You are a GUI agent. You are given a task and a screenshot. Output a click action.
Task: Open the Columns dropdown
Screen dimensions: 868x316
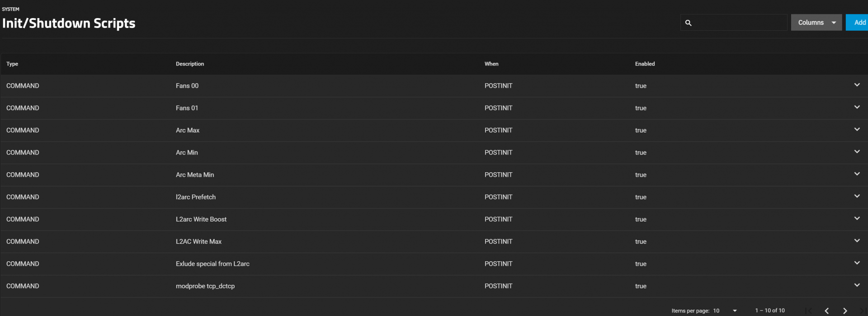coord(816,23)
